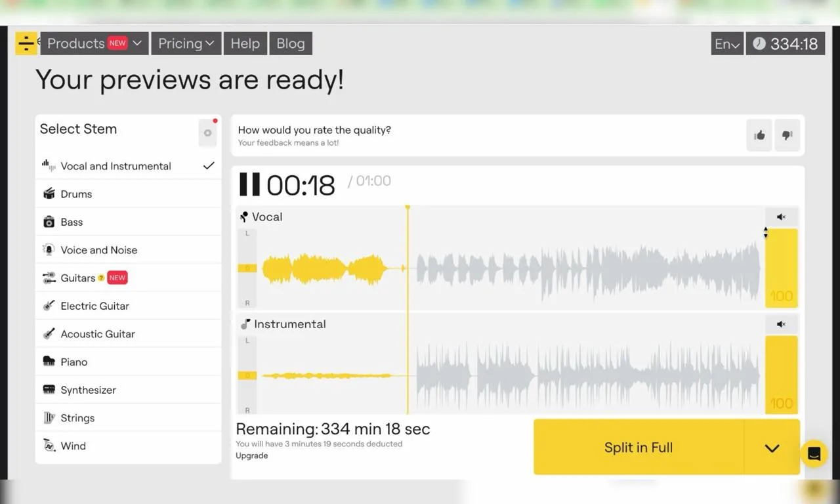Select the Vocal and Instrumental stem

tap(128, 166)
